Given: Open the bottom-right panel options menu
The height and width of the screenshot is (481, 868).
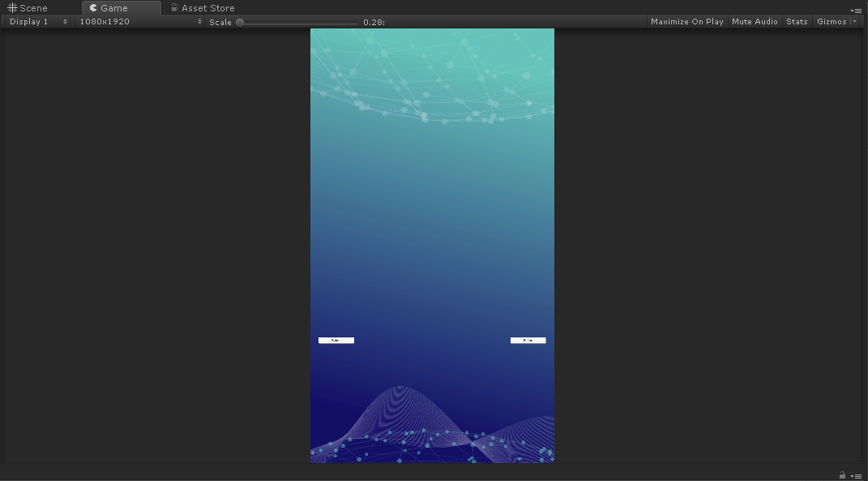Looking at the screenshot, I should [856, 476].
